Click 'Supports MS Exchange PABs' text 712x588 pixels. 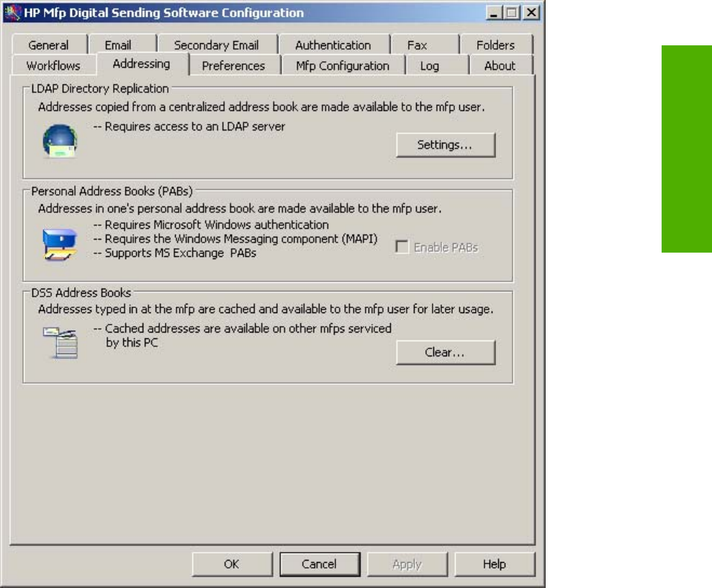click(x=180, y=253)
